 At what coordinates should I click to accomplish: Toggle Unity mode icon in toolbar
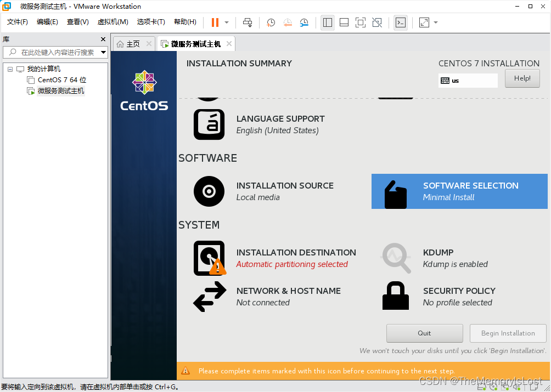point(376,22)
